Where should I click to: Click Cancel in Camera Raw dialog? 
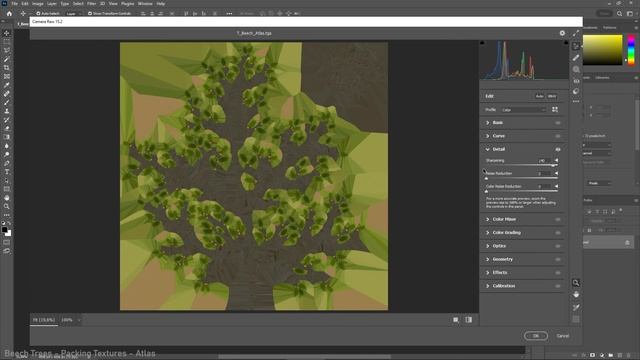click(563, 336)
